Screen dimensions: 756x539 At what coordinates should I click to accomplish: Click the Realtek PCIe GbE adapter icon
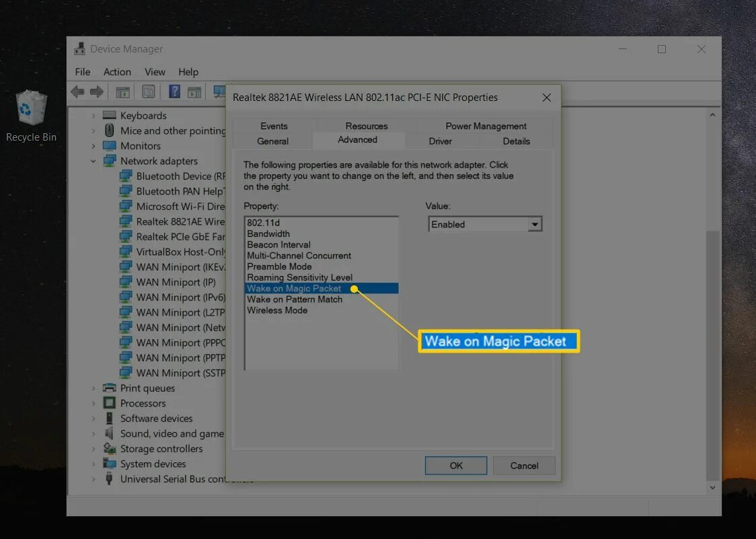tap(125, 236)
